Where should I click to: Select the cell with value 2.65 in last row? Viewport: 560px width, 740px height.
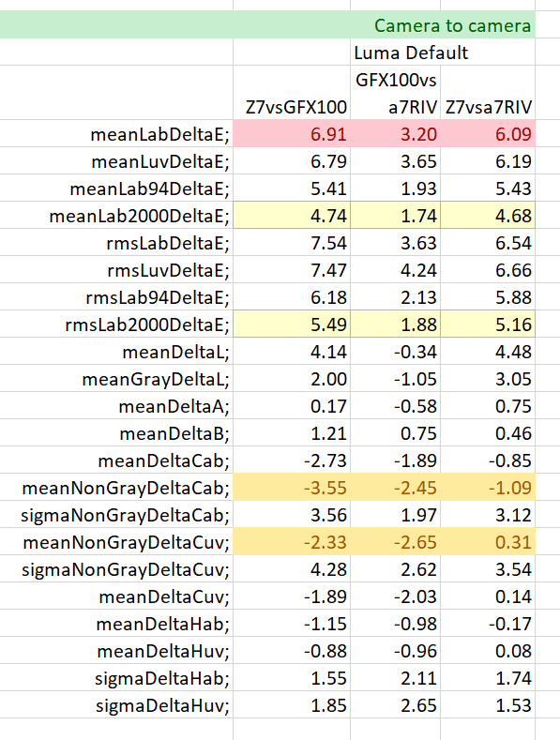(x=395, y=705)
